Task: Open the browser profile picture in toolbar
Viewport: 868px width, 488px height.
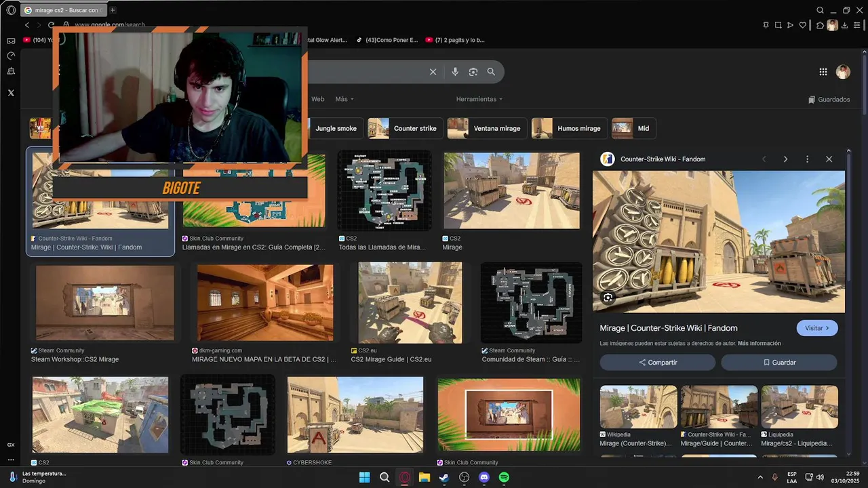Action: (x=832, y=25)
